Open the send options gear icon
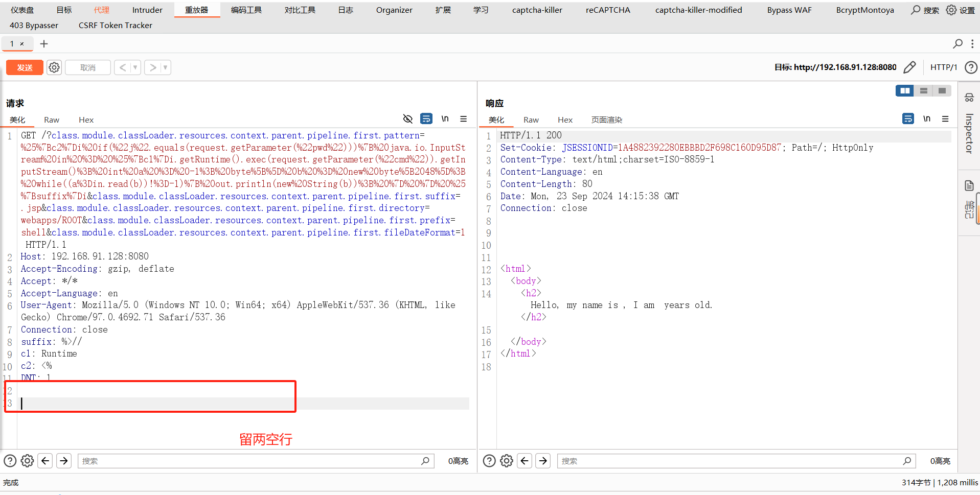Image resolution: width=980 pixels, height=495 pixels. (x=54, y=67)
